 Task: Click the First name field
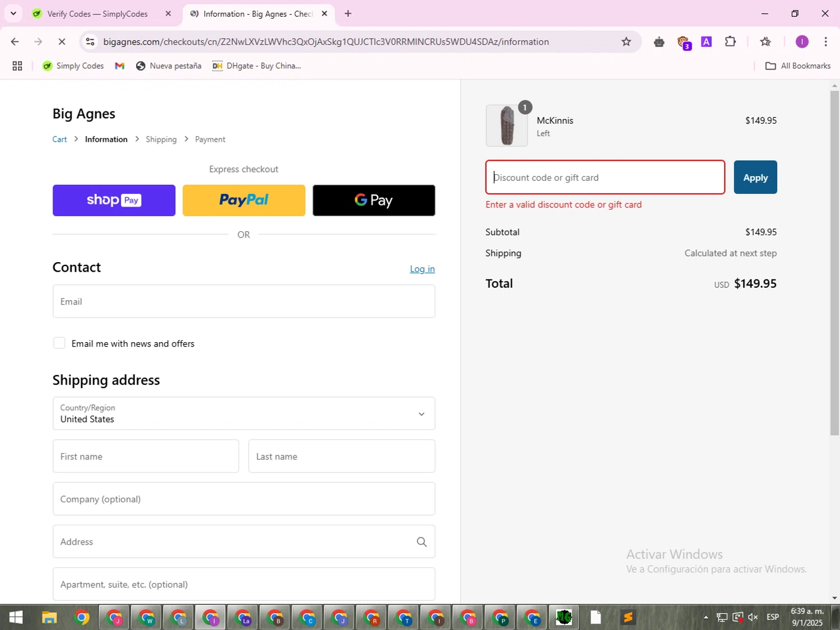click(x=146, y=456)
